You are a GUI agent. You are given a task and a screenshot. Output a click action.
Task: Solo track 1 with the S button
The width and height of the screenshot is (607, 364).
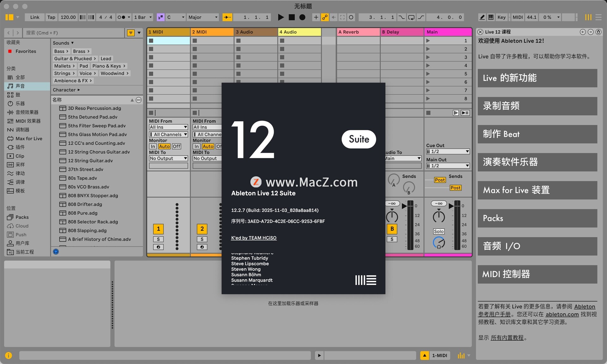click(158, 239)
